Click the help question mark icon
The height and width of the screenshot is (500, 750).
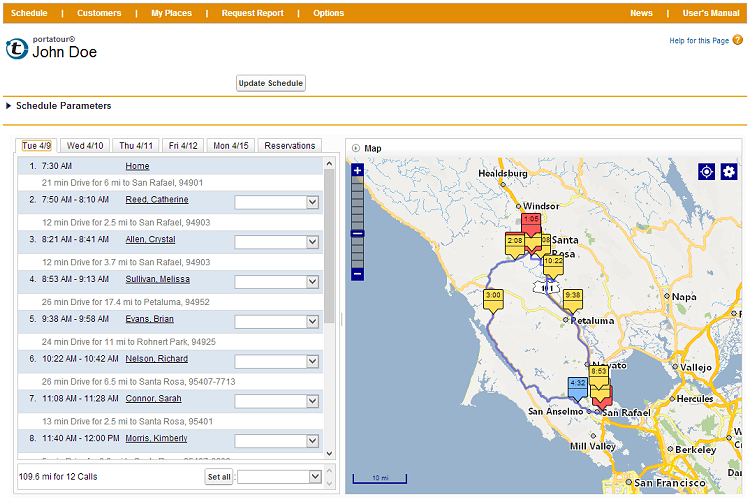[738, 40]
